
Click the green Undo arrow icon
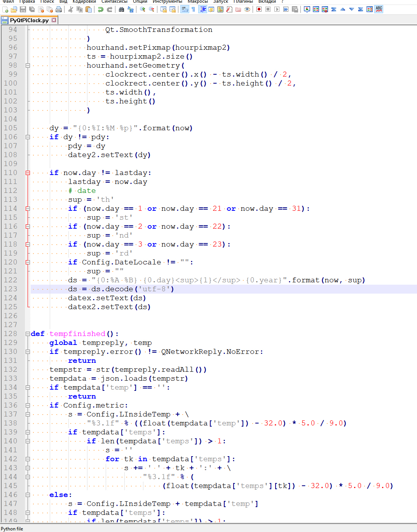pos(101,9)
